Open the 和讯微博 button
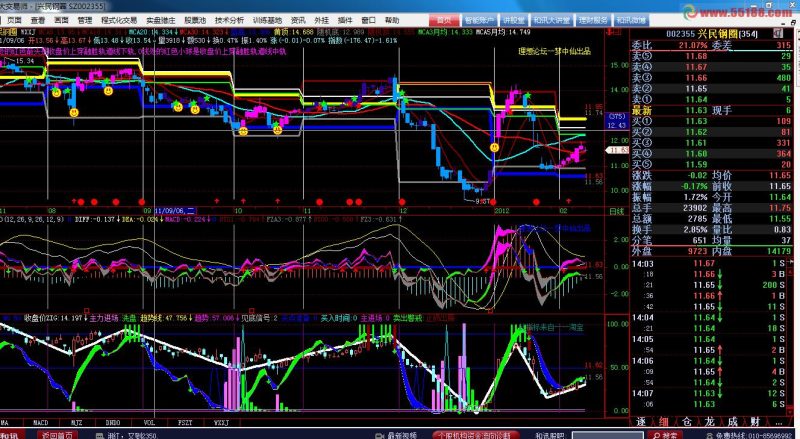The height and width of the screenshot is (439, 800). point(631,20)
